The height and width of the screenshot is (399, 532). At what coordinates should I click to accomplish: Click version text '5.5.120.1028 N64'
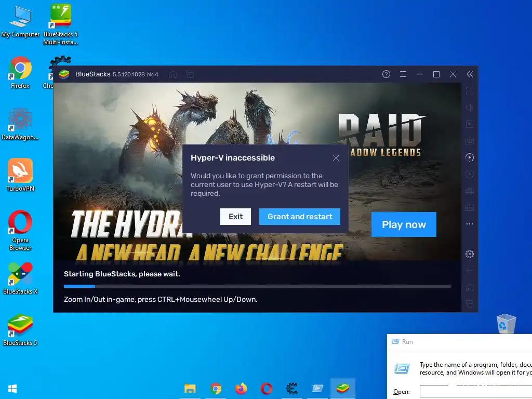136,74
